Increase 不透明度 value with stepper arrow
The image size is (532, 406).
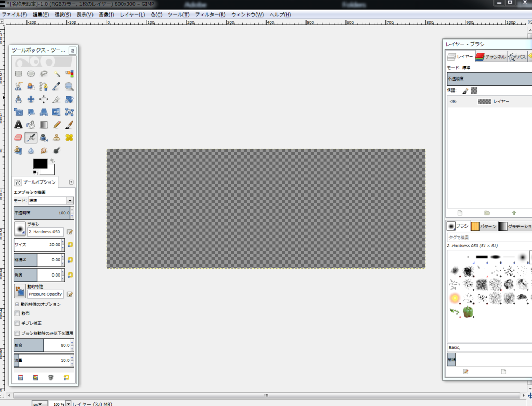coord(72,211)
